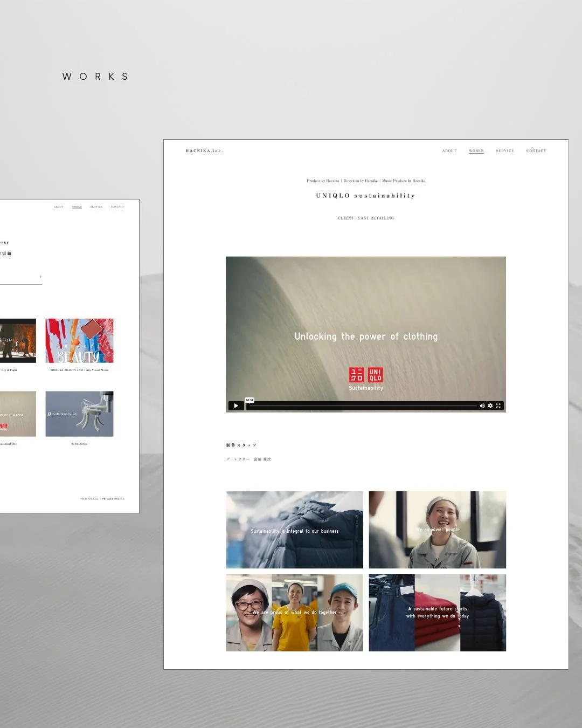This screenshot has height=728, width=582.
Task: Open the power of clothing thumbnail in left window
Action: click(x=18, y=414)
